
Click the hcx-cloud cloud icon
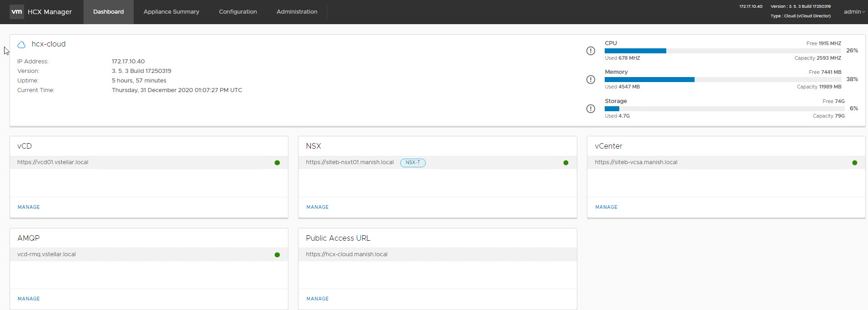pyautogui.click(x=21, y=45)
